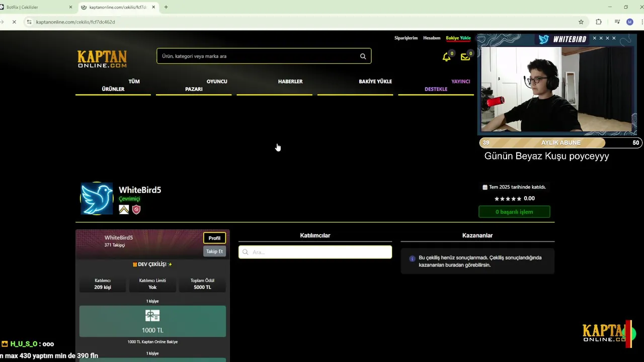
Task: Close the BotRix | Cekilisler tab
Action: (70, 7)
